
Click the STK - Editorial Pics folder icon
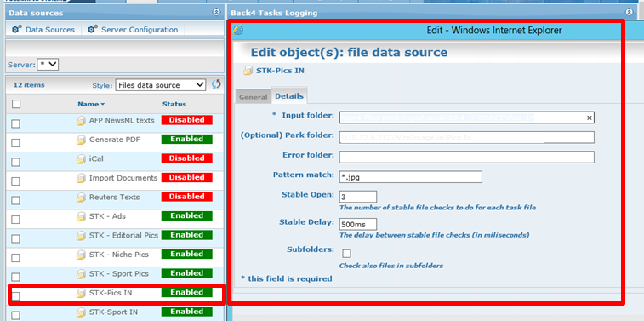pyautogui.click(x=81, y=236)
